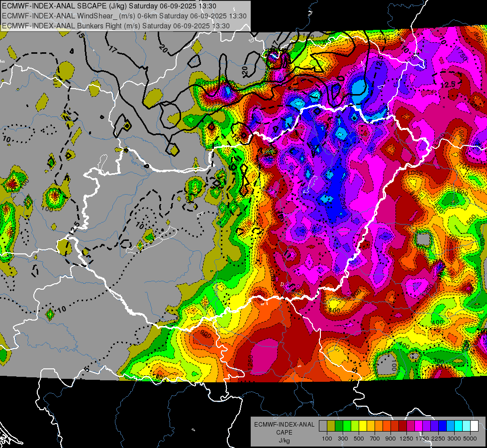The image size is (487, 448).
Task: Select the pure yellow legend swatch
Action: 363,426
